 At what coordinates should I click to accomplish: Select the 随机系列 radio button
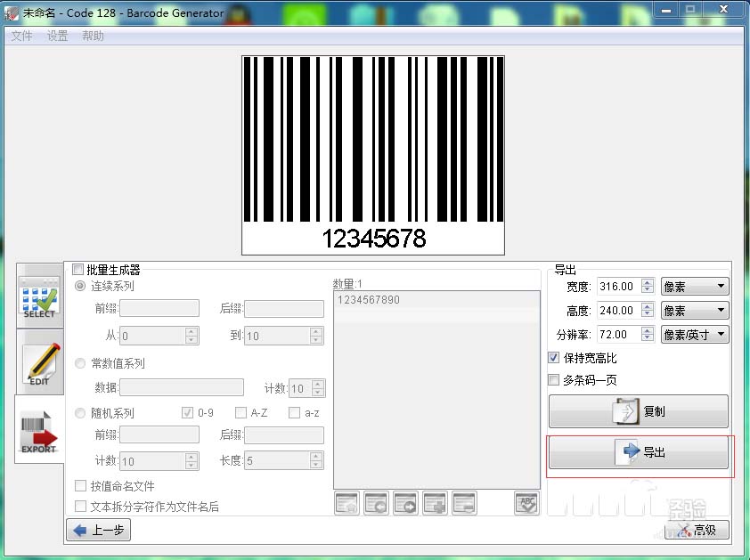pos(80,413)
